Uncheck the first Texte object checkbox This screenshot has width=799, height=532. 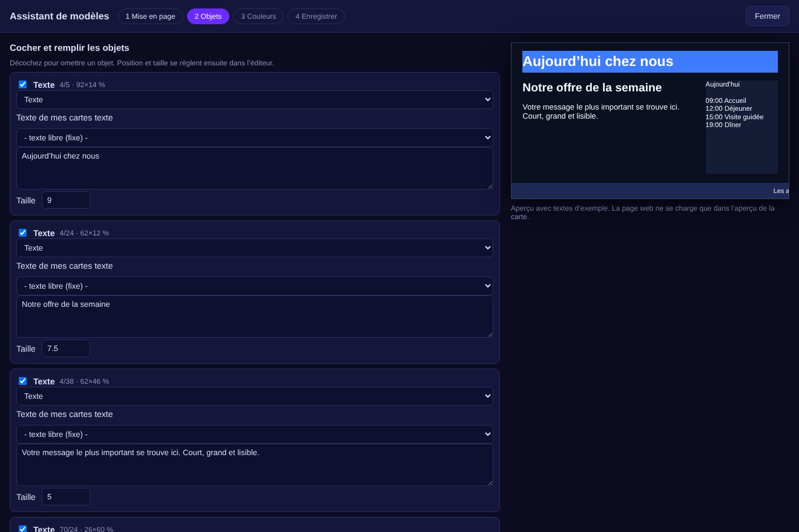[x=22, y=85]
